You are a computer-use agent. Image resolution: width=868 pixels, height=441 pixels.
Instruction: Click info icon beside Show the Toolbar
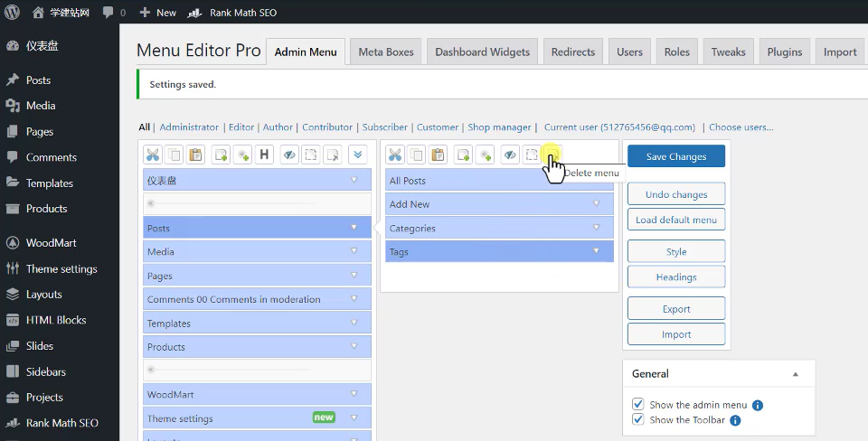pos(735,420)
